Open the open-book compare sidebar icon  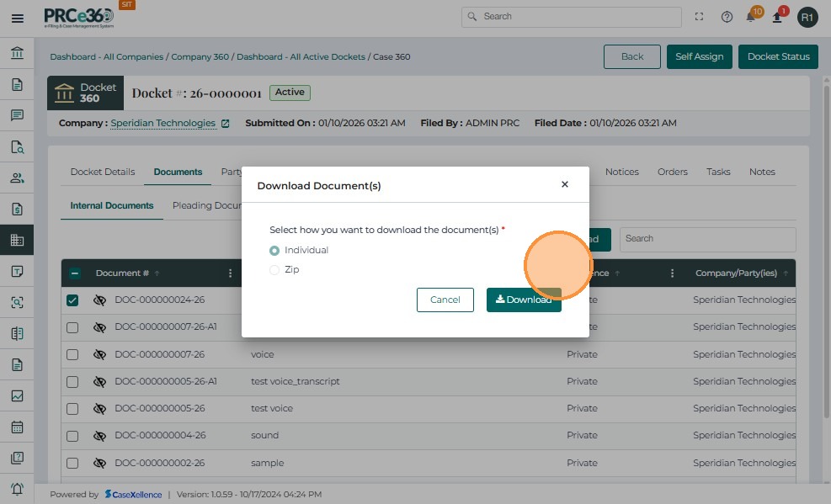pos(17,333)
